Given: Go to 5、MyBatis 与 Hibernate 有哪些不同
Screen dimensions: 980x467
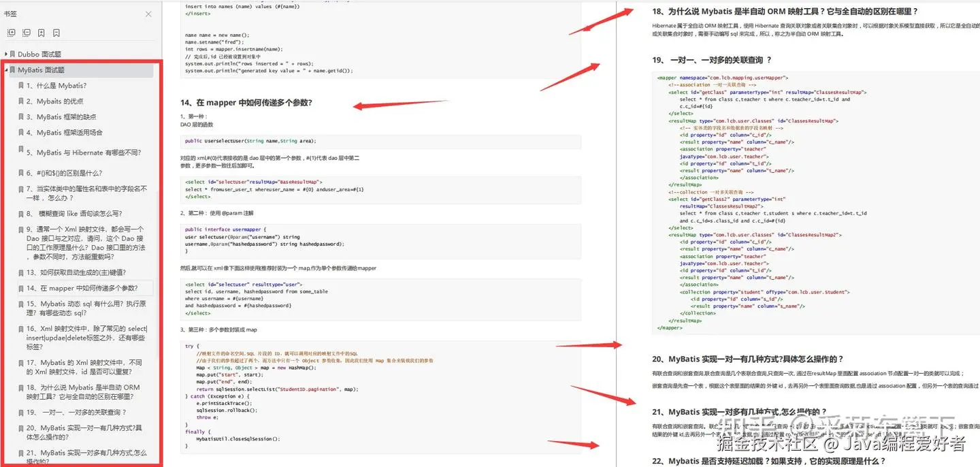Looking at the screenshot, I should [84, 153].
